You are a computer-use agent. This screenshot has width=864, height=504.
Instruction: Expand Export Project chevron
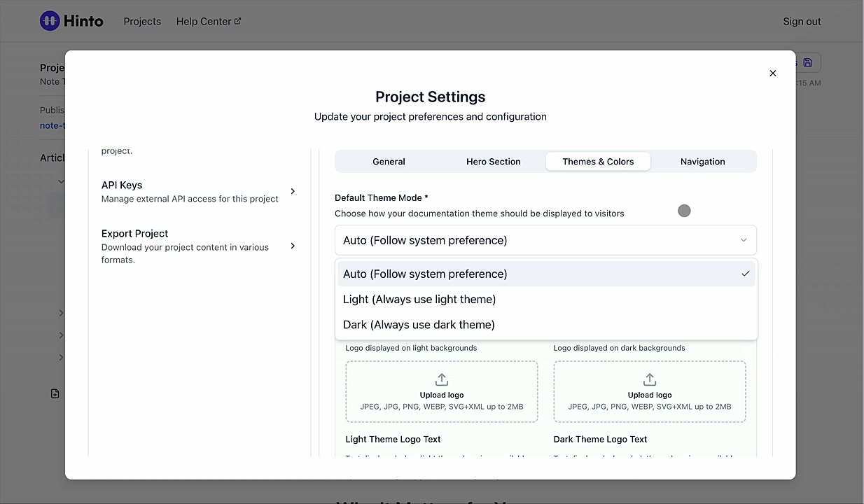[293, 246]
